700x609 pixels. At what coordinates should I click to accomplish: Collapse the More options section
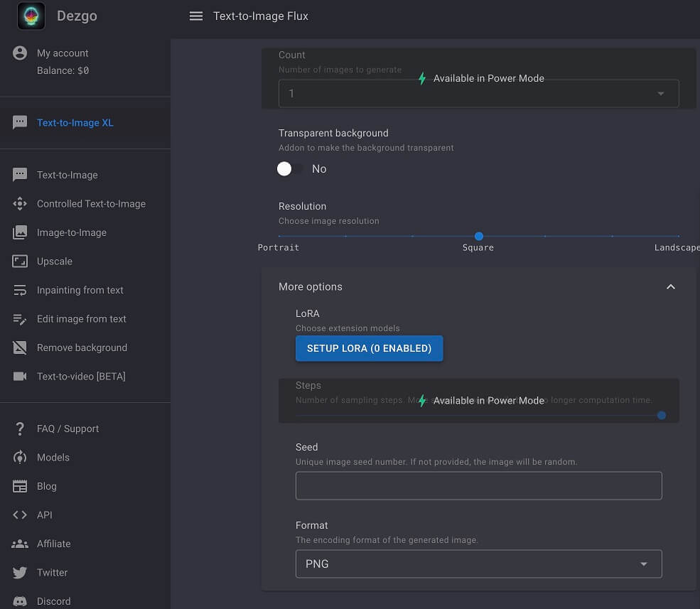(670, 287)
